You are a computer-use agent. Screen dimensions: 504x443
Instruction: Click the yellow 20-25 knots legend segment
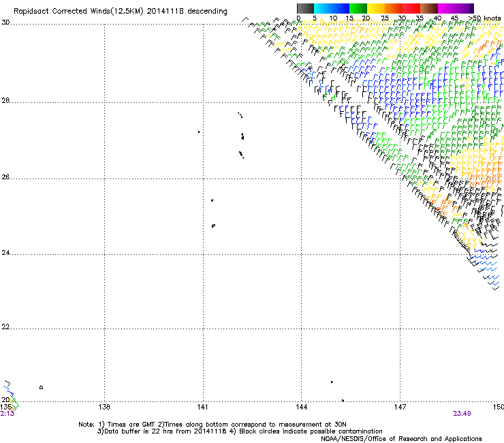coord(376,8)
